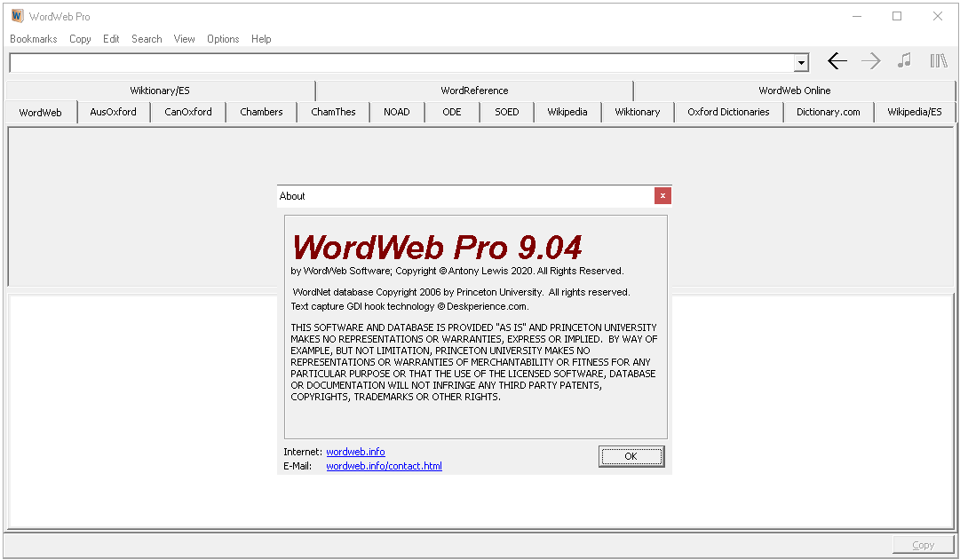960x560 pixels.
Task: Minimize the WordWeb Pro window
Action: click(x=857, y=17)
